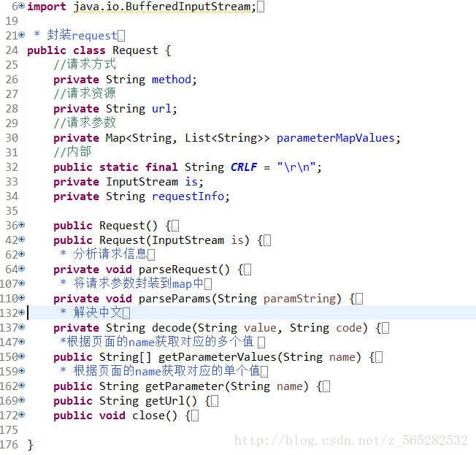Click line number 176 in the gutter
Viewport: 476px width, 455px height.
click(x=9, y=445)
